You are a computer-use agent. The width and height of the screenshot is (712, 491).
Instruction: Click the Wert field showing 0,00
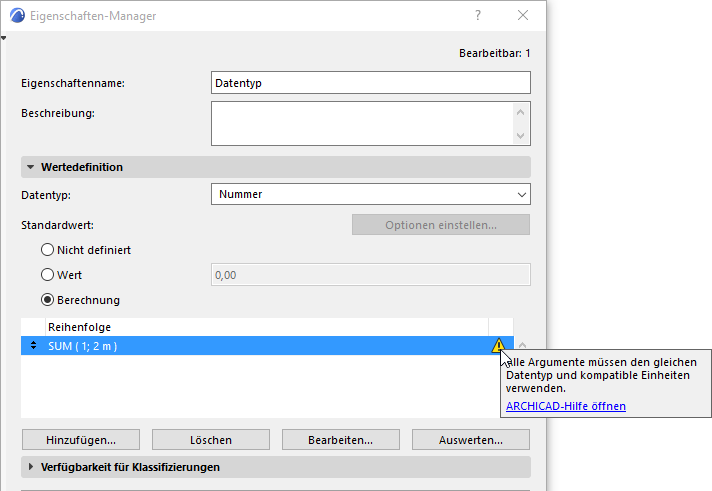coord(371,275)
